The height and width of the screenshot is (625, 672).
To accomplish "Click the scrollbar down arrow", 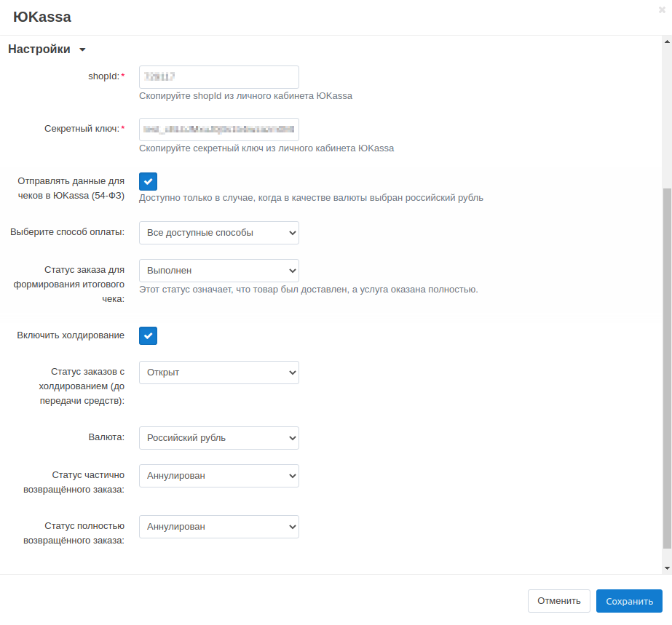I will [x=667, y=568].
